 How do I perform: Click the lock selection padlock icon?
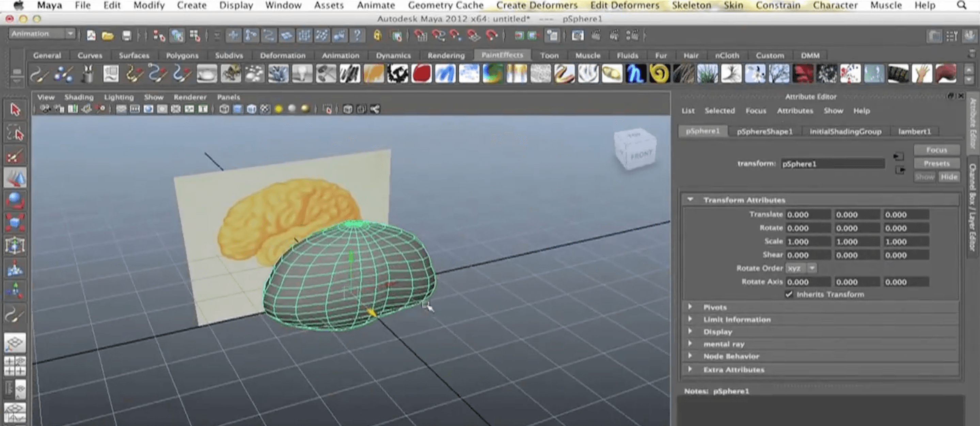377,35
